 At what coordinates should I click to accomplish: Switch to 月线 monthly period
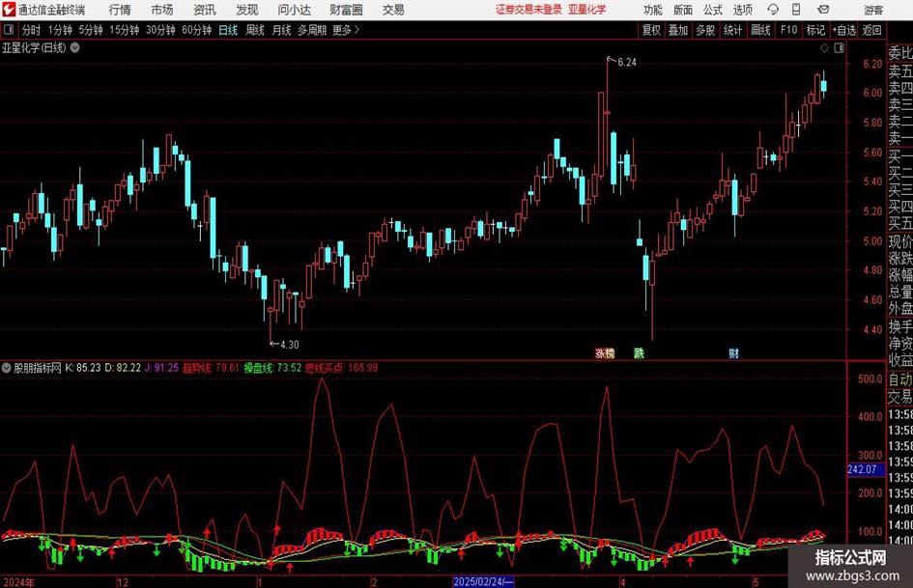(281, 30)
